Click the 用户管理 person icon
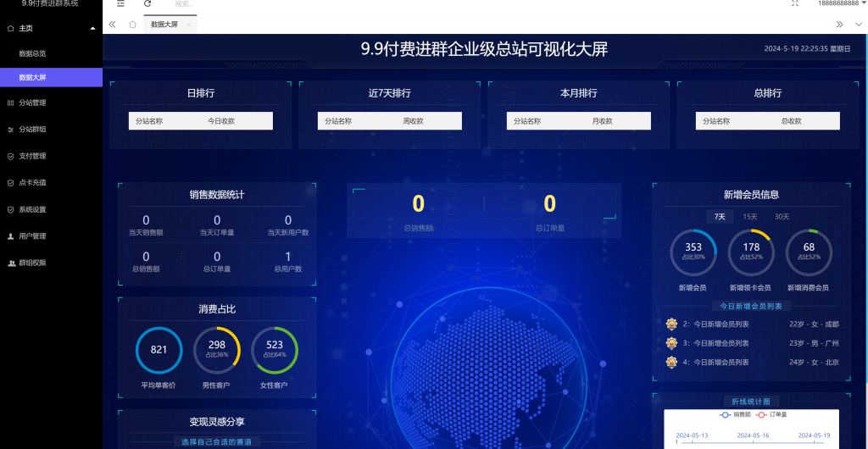Screen dimensions: 868x449 [x=10, y=236]
